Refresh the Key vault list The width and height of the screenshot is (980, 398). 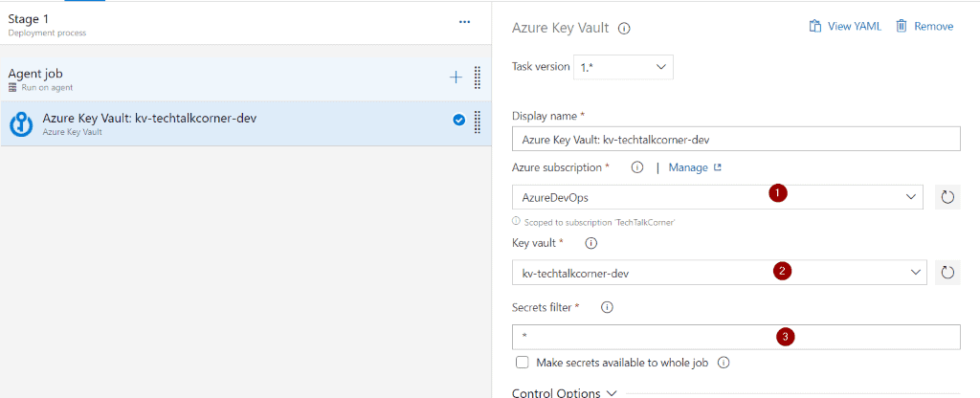(x=947, y=273)
